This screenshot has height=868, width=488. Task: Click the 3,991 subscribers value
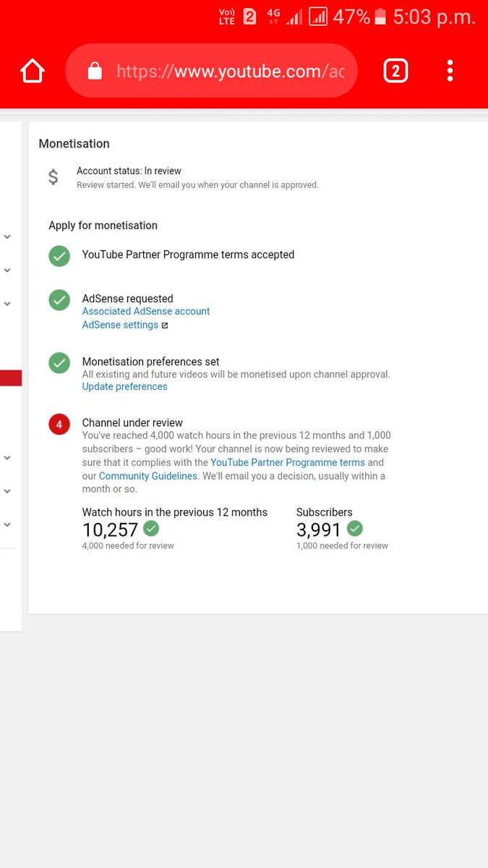319,529
